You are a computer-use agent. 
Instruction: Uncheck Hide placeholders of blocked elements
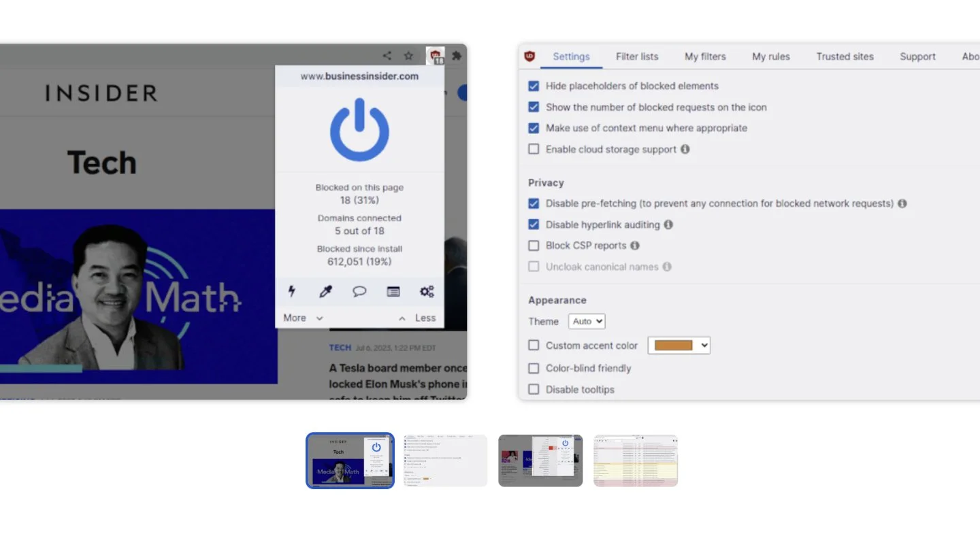(x=534, y=86)
